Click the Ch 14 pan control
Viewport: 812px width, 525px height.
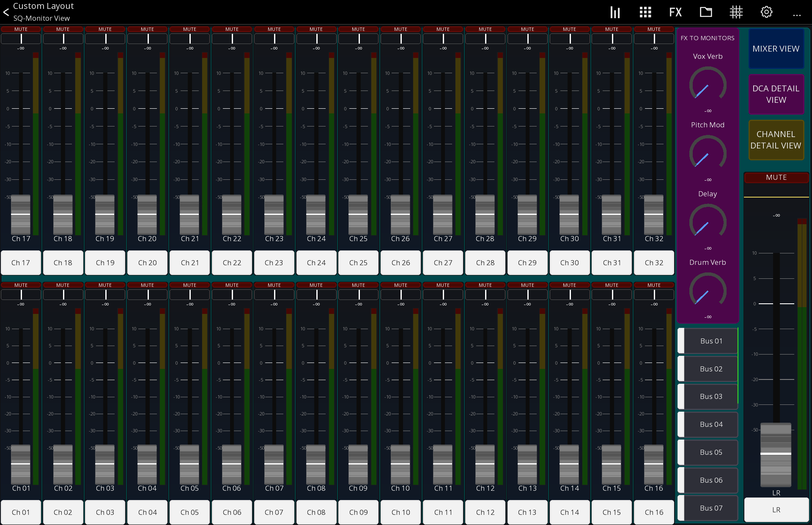point(570,294)
